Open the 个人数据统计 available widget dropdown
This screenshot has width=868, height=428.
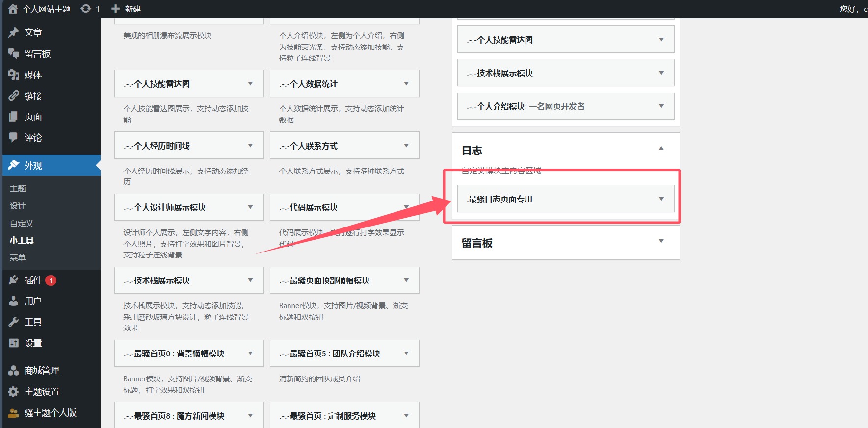point(406,84)
